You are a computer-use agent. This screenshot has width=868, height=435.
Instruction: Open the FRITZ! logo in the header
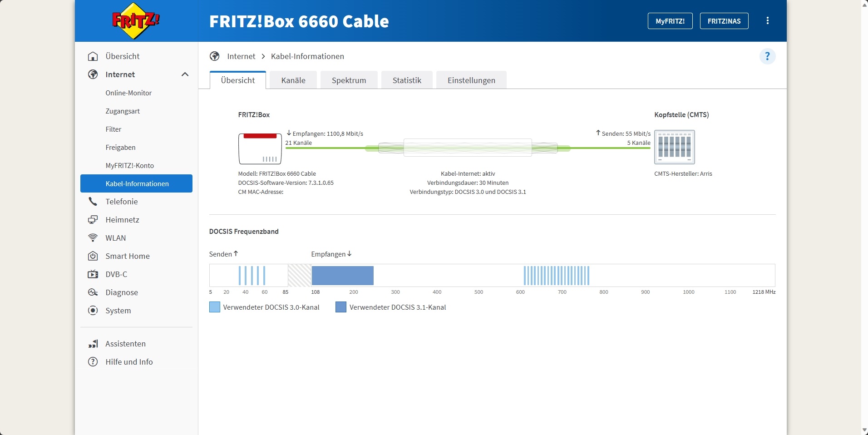pyautogui.click(x=135, y=20)
